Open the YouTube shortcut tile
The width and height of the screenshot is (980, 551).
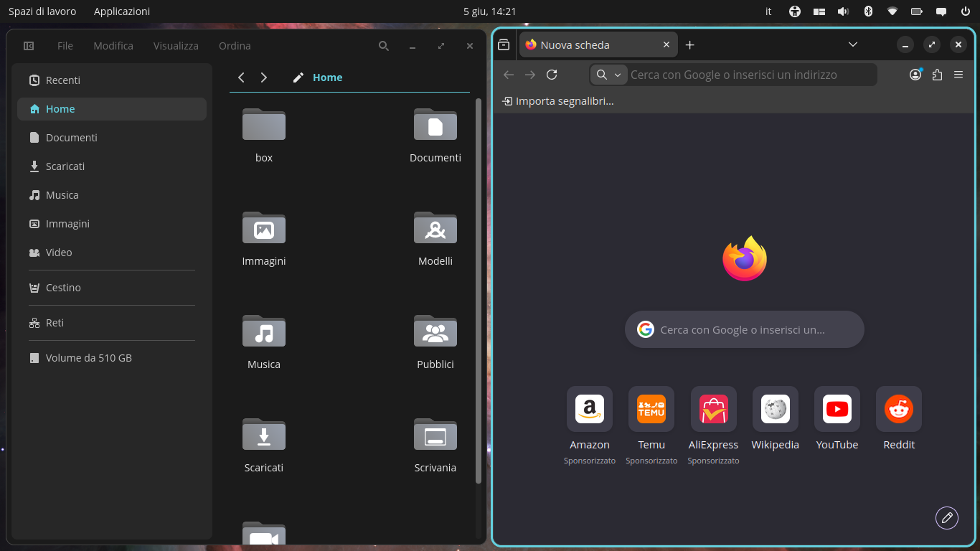(837, 419)
